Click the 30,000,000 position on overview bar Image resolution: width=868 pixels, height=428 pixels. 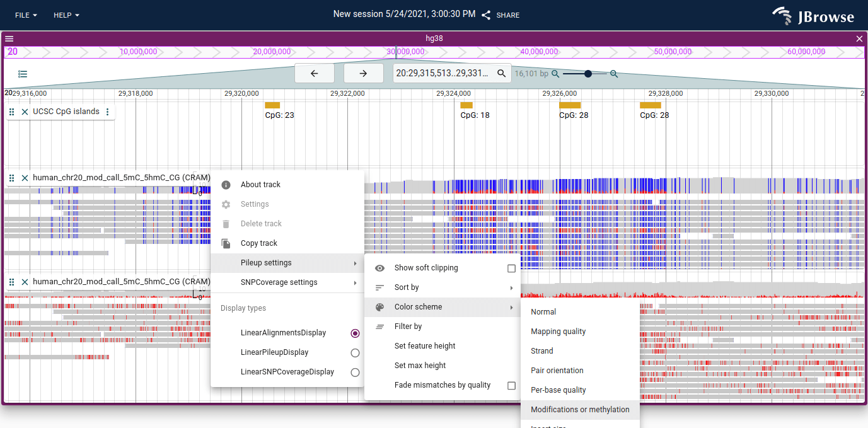pos(405,52)
